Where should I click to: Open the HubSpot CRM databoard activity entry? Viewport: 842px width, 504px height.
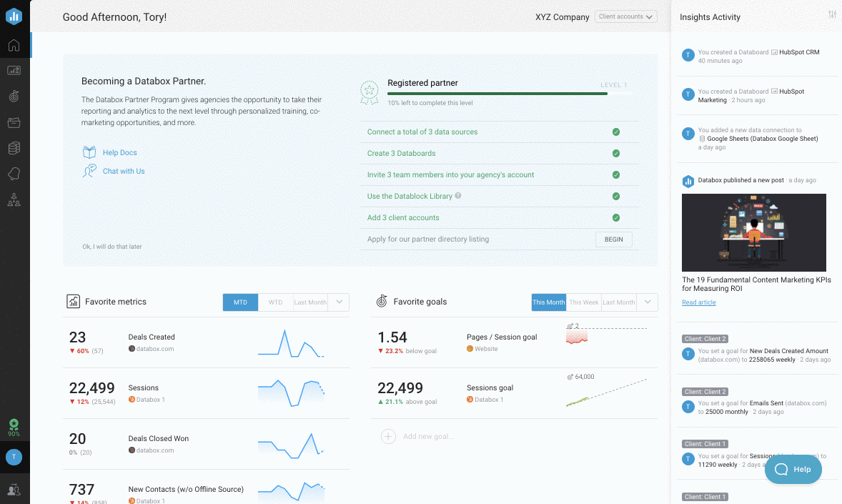pyautogui.click(x=757, y=56)
